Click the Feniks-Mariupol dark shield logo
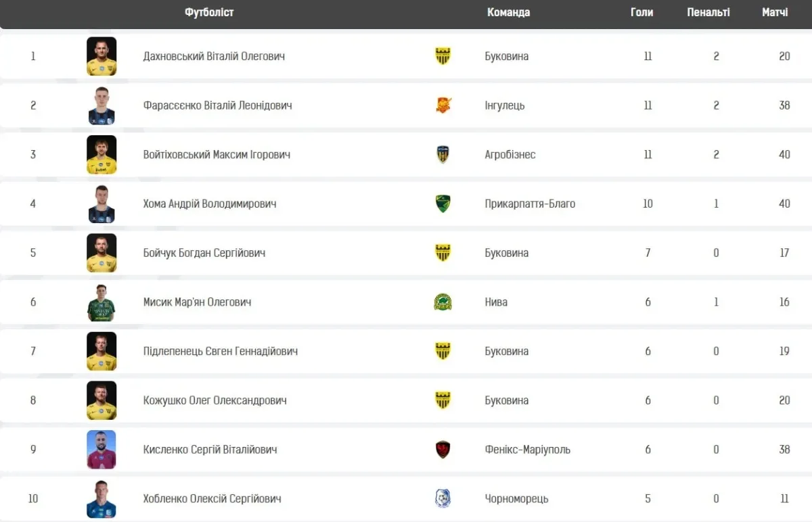 click(x=443, y=450)
